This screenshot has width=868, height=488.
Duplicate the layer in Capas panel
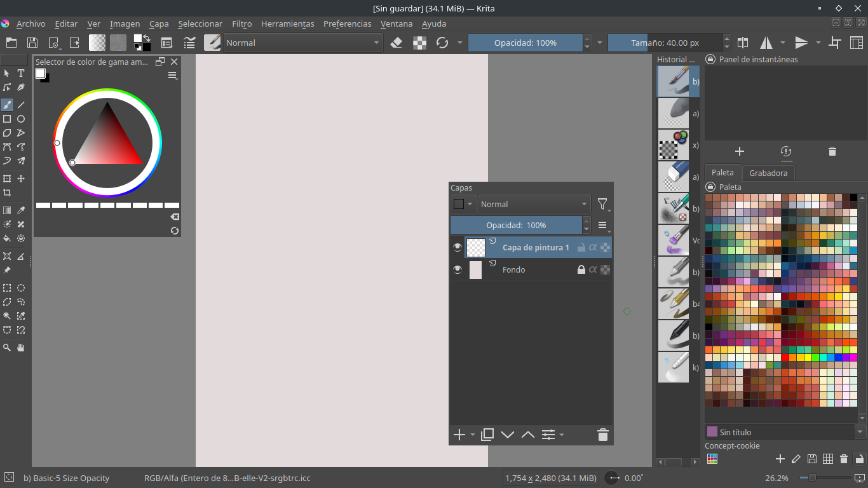pyautogui.click(x=487, y=435)
